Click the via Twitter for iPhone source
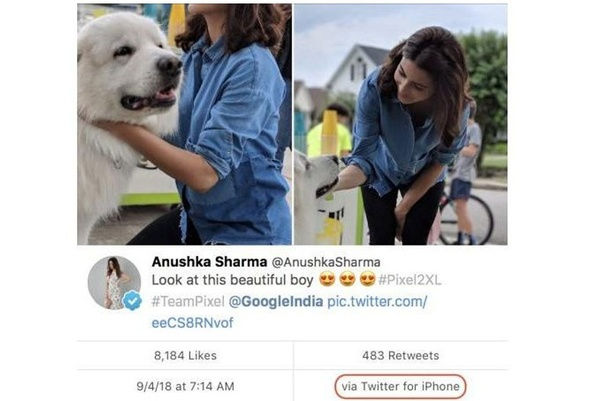602x401 pixels. pyautogui.click(x=400, y=385)
